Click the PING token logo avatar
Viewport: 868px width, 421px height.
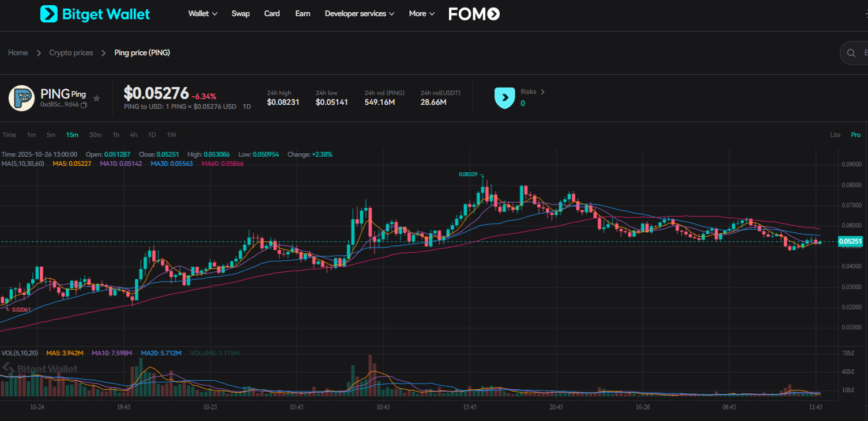point(21,98)
